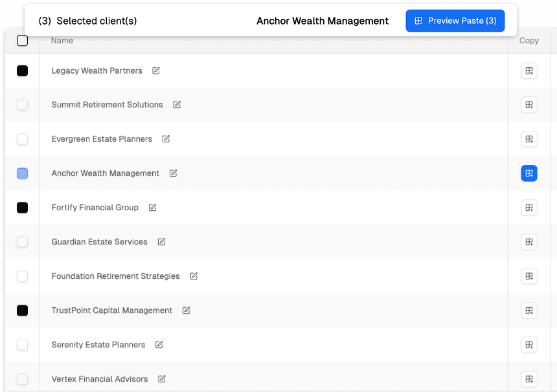Edit the Summit Retirement Solutions name

point(177,105)
